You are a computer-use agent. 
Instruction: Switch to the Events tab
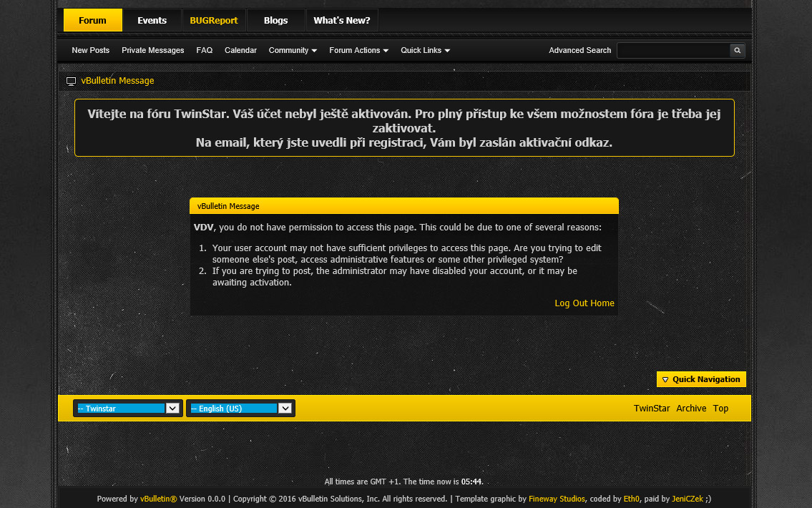(x=152, y=20)
